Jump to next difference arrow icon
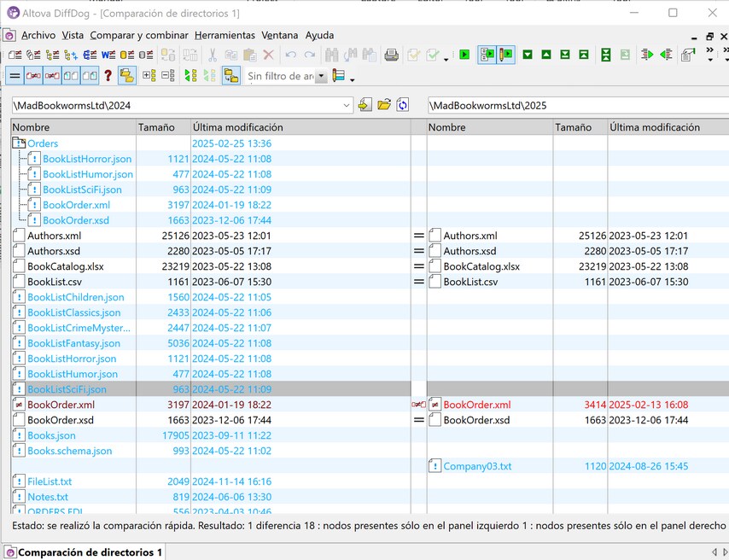This screenshot has height=560, width=729. tap(528, 55)
